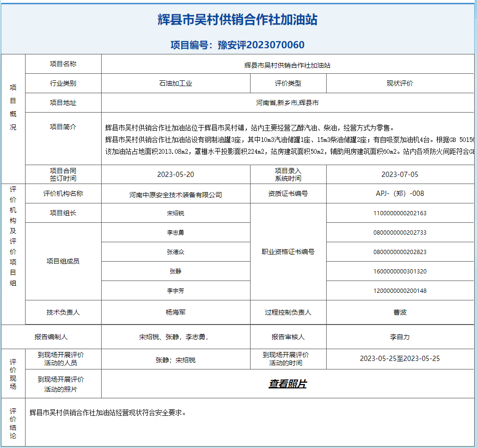Viewport: 477px width, 448px height.
Task: Click technical lead name 杨海军
Action: coord(175,312)
